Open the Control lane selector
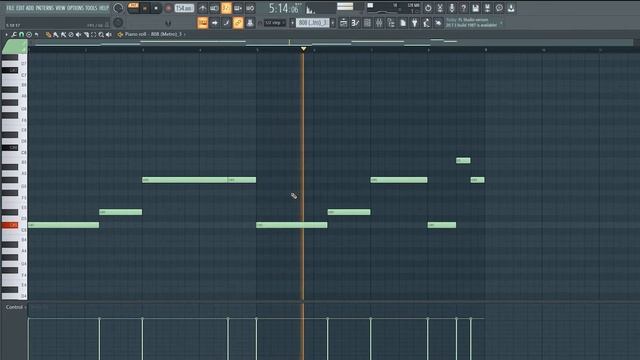640x360 pixels. (16, 307)
